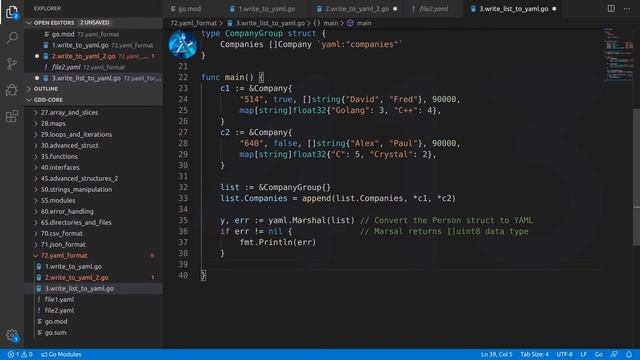Click the errors and warnings status indicator
The height and width of the screenshot is (360, 640).
(20, 354)
